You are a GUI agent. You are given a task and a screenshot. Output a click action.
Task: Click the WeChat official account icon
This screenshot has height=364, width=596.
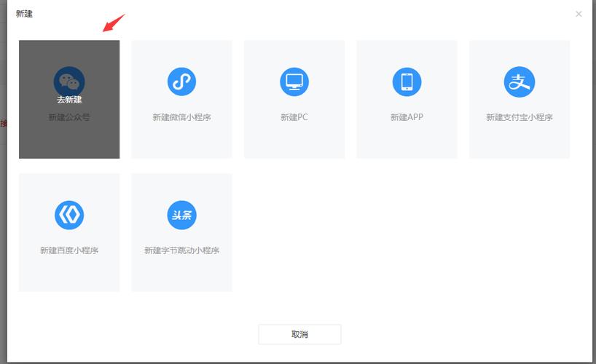(x=69, y=82)
